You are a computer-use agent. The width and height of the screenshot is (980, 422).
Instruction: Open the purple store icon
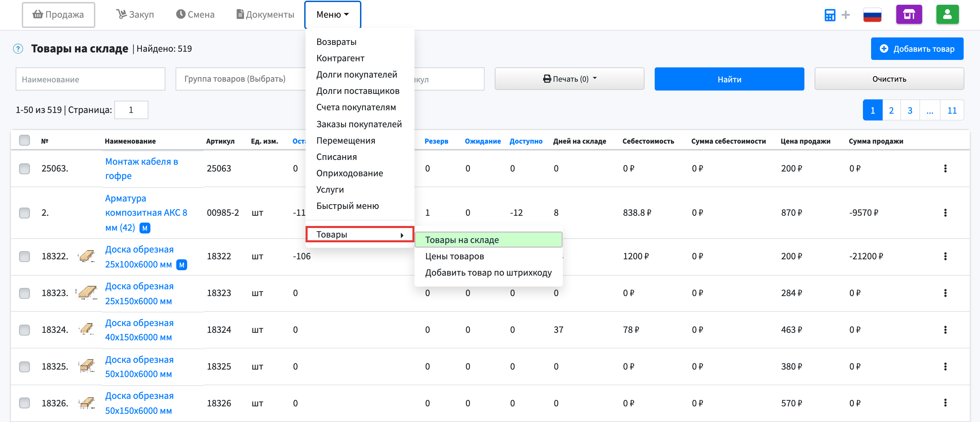click(x=909, y=14)
